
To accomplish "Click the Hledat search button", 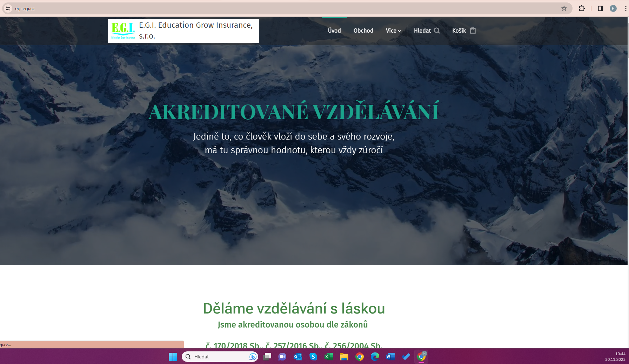I will (427, 31).
